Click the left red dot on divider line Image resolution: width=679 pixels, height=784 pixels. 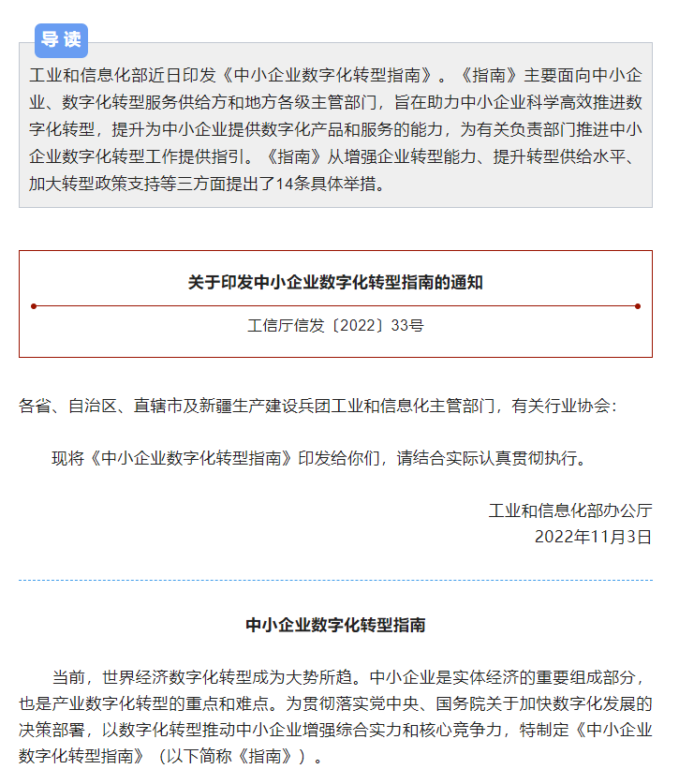(x=34, y=306)
